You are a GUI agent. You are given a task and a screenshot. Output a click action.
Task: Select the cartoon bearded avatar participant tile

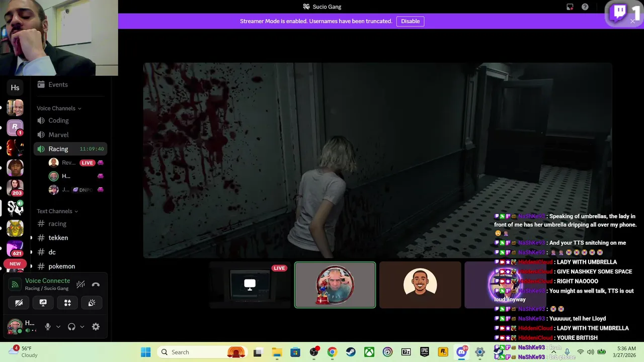pos(420,285)
